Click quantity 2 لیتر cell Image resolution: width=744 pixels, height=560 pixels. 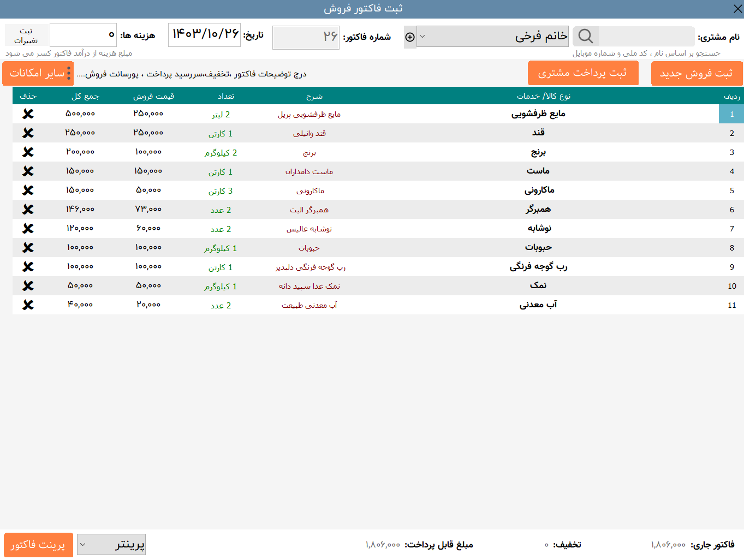pos(221,115)
